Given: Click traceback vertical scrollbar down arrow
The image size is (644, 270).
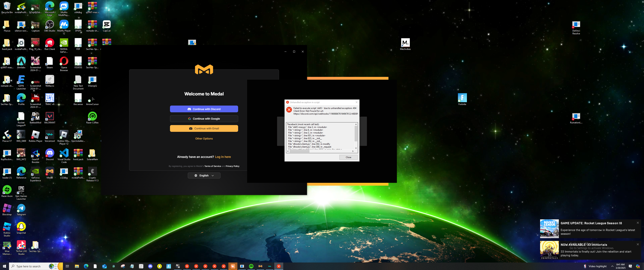Looking at the screenshot, I should click(356, 148).
